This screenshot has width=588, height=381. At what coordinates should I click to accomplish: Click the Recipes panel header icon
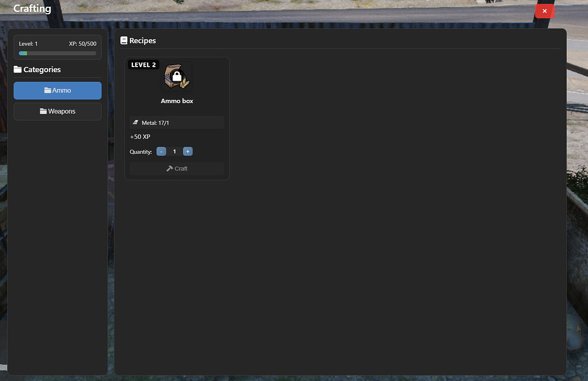[x=123, y=40]
